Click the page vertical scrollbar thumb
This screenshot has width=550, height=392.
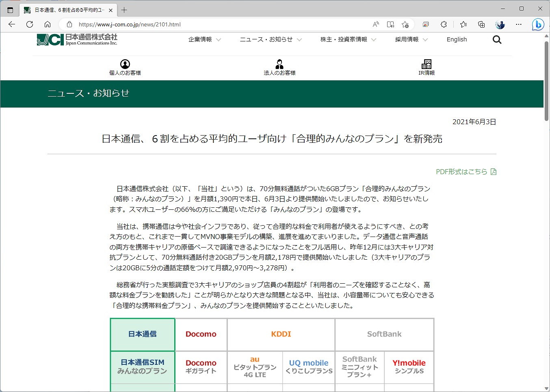pyautogui.click(x=547, y=80)
